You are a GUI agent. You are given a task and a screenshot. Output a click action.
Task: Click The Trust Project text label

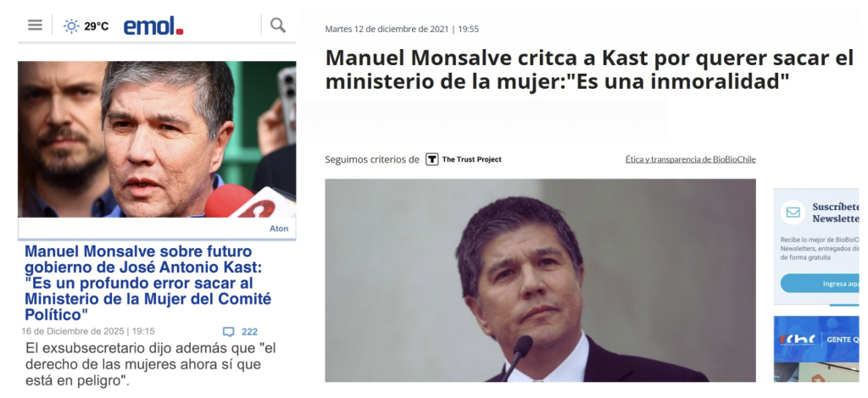coord(471,159)
